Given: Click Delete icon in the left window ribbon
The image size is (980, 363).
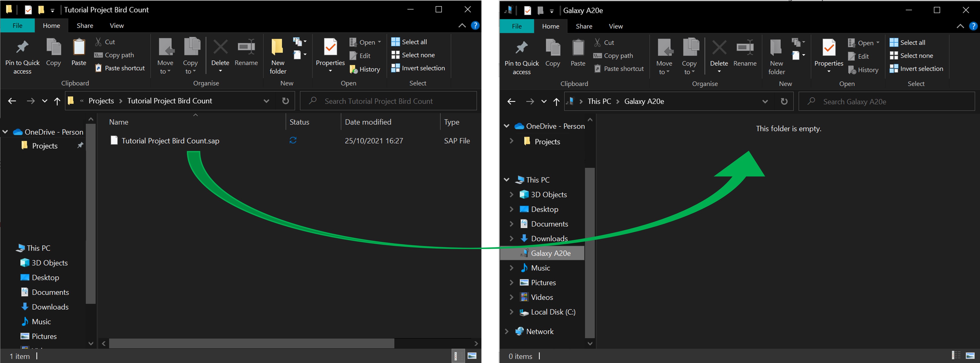Looking at the screenshot, I should pyautogui.click(x=220, y=47).
